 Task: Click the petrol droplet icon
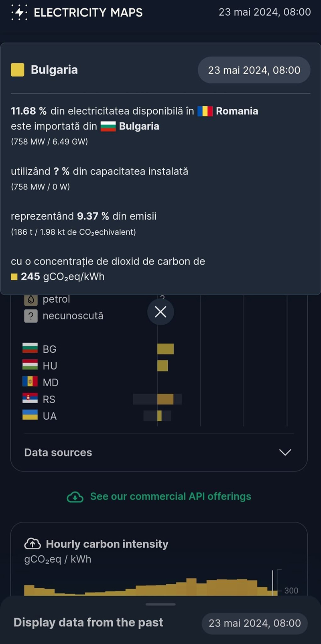pyautogui.click(x=31, y=300)
